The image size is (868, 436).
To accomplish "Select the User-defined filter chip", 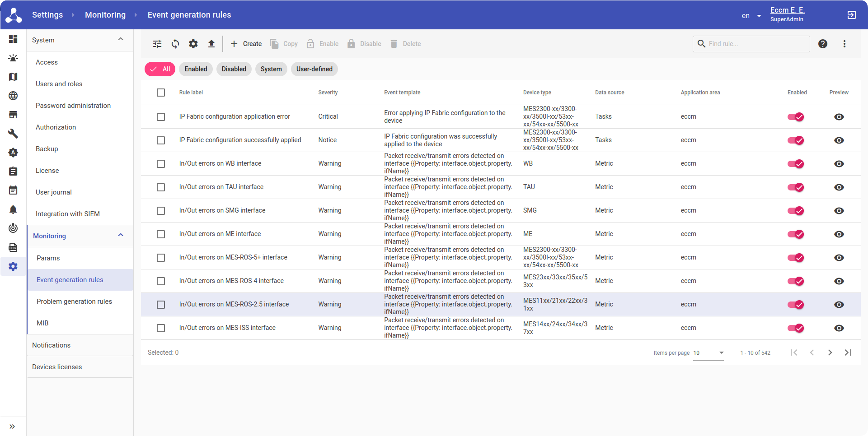I will [x=314, y=69].
